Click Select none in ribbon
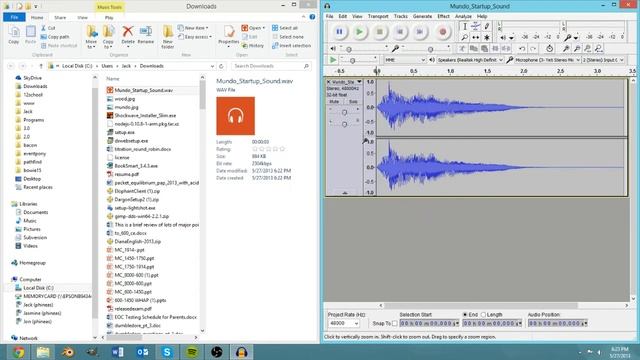Screen dimensions: 640x360 click(288, 37)
